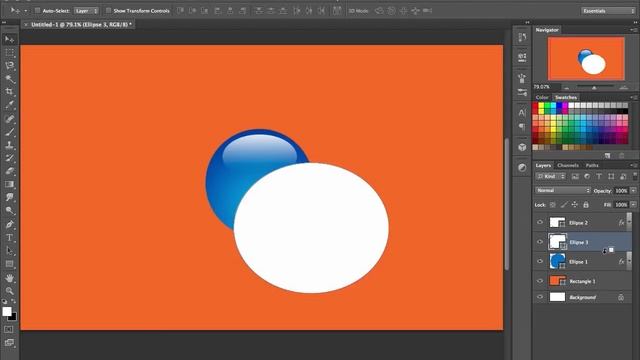Select the Eraser tool

tap(9, 171)
